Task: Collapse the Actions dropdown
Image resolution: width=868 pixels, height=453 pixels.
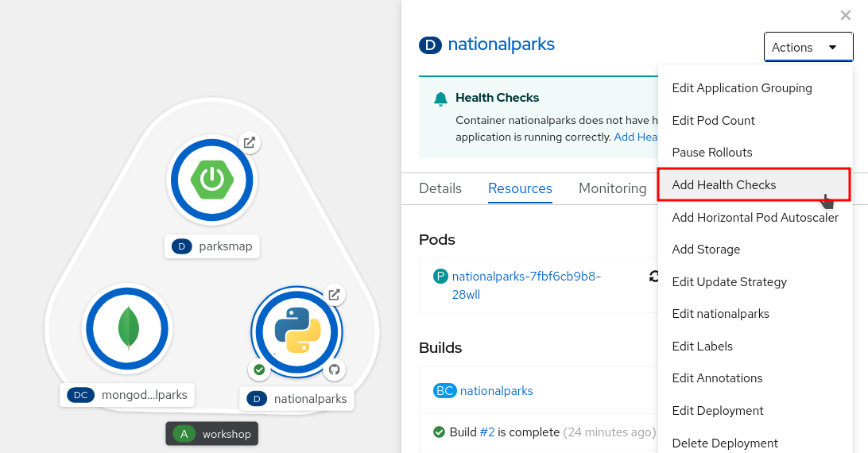Action: pos(808,47)
